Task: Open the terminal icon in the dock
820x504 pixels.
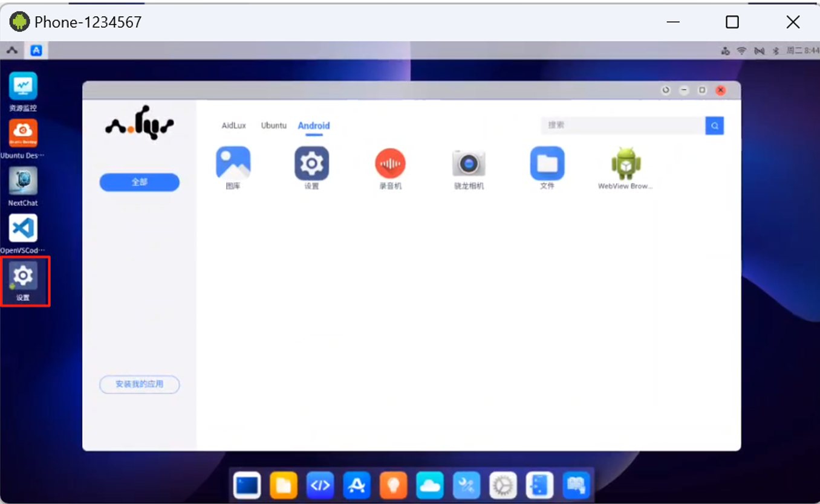Action: tap(247, 485)
